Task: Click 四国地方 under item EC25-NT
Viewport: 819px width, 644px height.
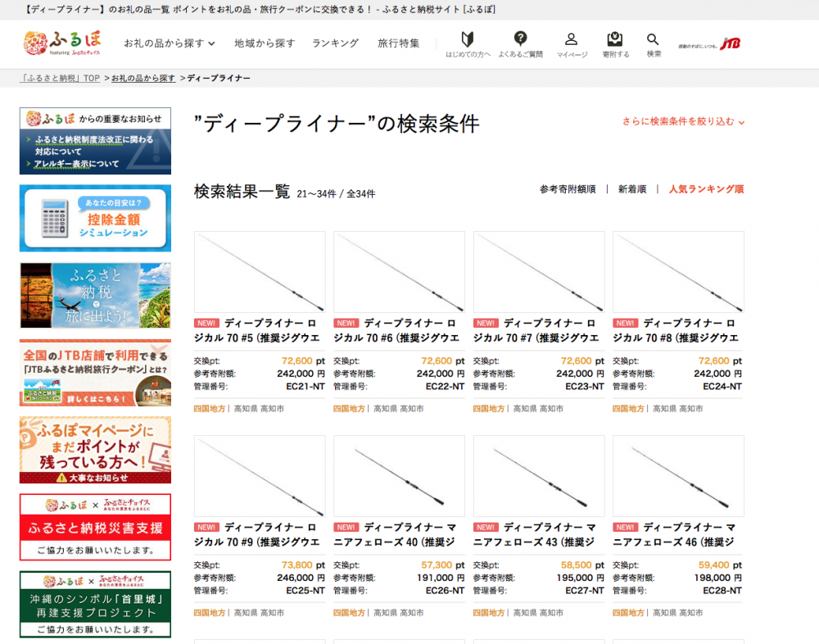Action: click(210, 613)
